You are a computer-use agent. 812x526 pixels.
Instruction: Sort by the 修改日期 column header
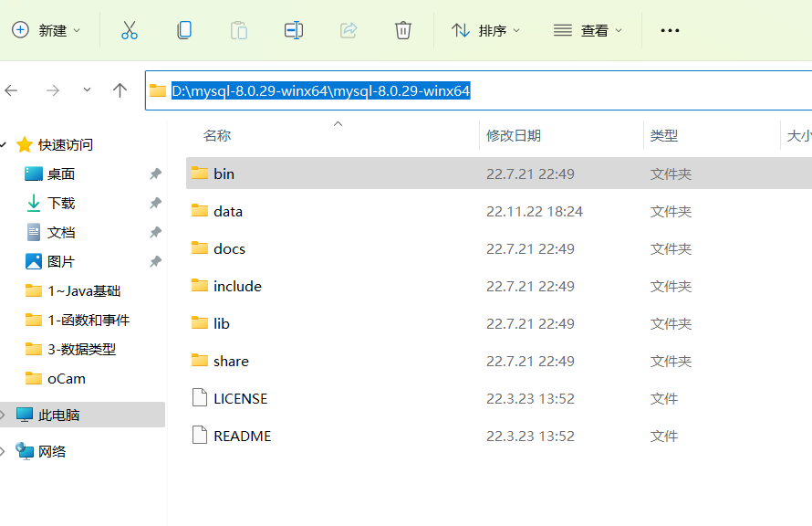coord(513,136)
